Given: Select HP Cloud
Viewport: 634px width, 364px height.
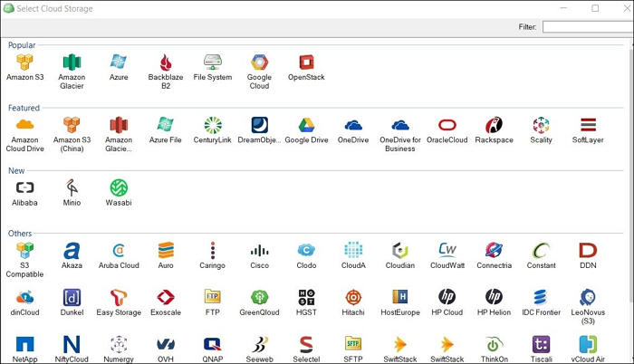Looking at the screenshot, I should coord(447,302).
